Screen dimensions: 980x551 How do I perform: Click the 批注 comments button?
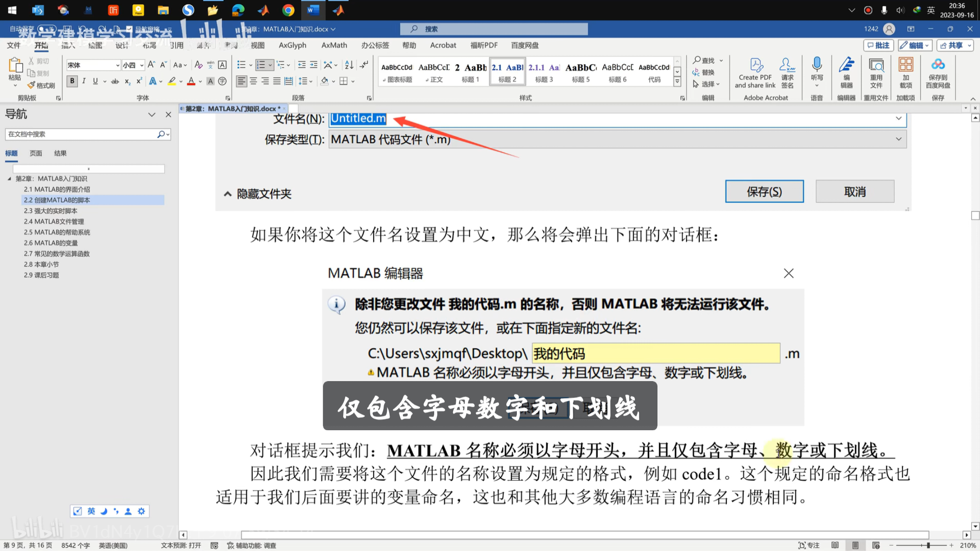878,45
